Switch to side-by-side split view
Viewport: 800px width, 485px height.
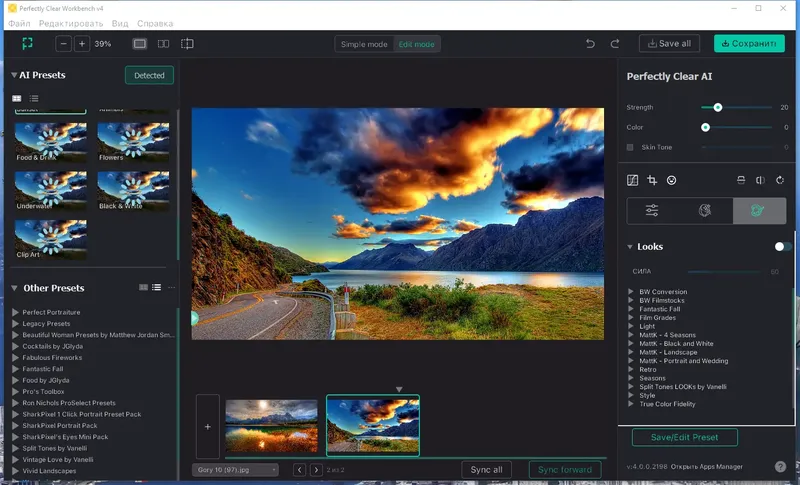click(163, 44)
